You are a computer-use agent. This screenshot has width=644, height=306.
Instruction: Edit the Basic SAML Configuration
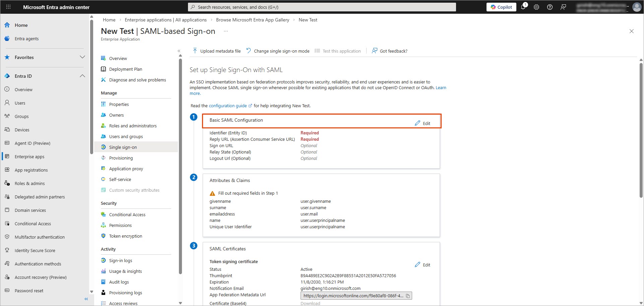(x=423, y=123)
